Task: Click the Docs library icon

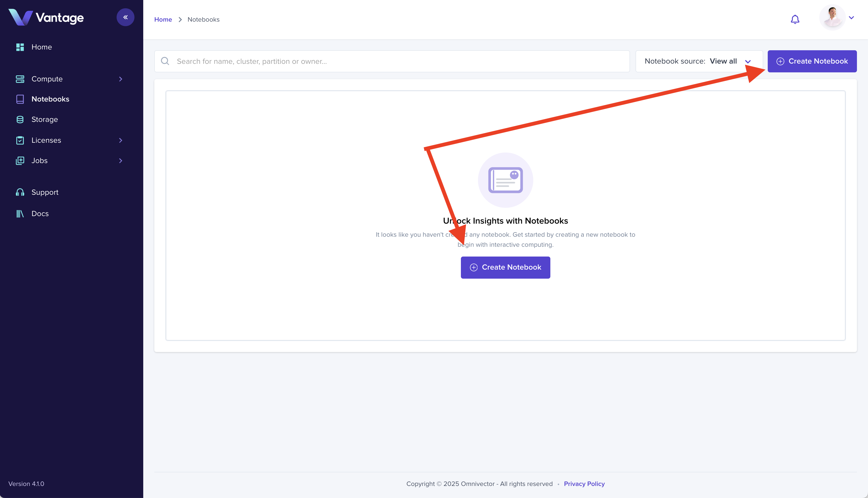Action: coord(20,213)
